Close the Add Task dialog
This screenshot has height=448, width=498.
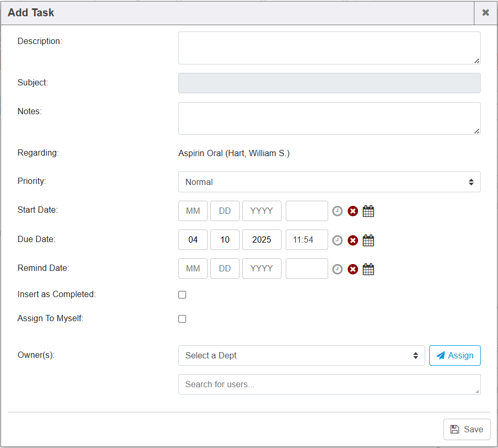pos(485,13)
